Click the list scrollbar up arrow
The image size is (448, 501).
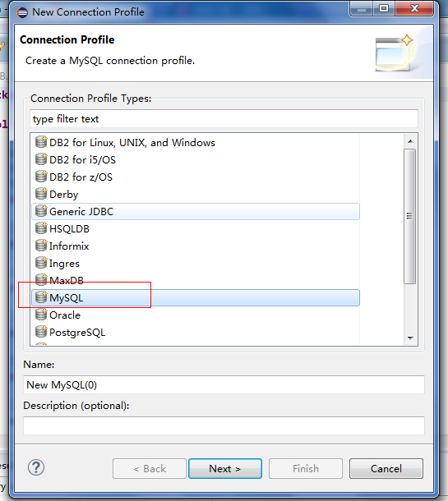(x=410, y=141)
